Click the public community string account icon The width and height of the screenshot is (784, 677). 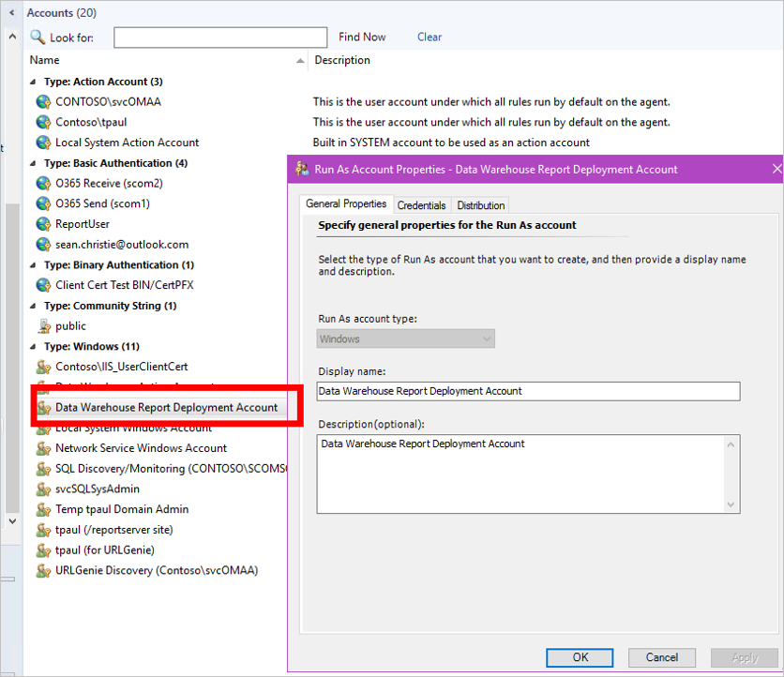[x=44, y=325]
